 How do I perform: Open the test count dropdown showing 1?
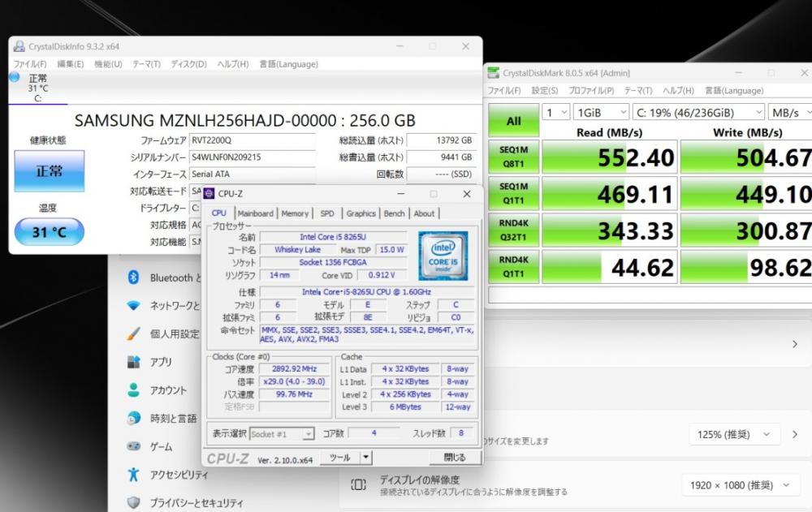tap(556, 112)
